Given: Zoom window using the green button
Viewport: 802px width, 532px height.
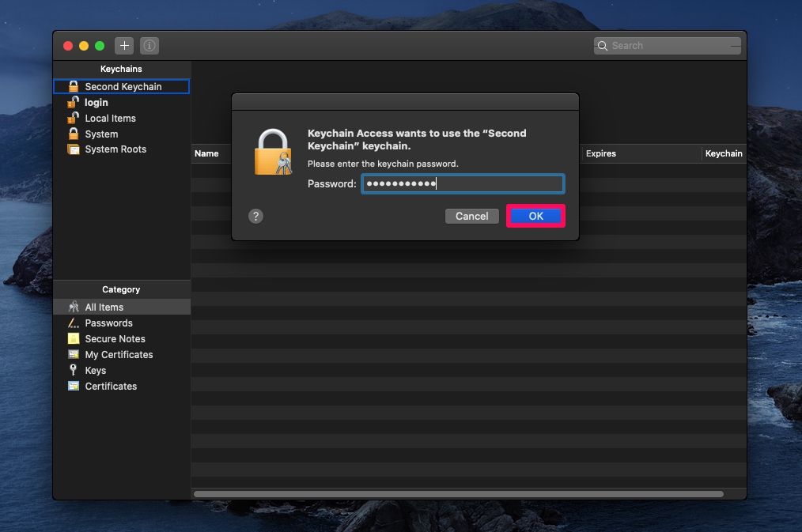Looking at the screenshot, I should [x=100, y=46].
